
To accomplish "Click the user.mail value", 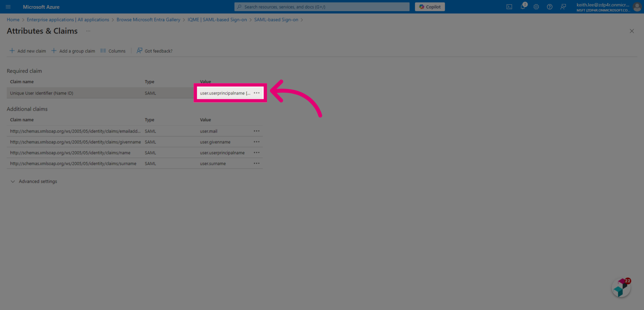I will click(x=209, y=131).
